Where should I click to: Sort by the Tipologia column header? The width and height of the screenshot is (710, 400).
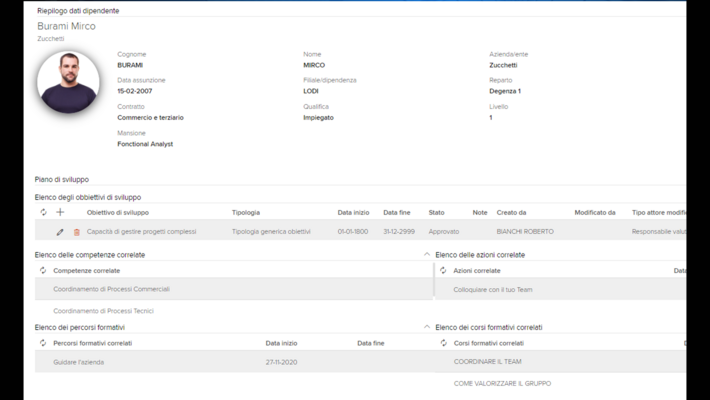click(246, 212)
